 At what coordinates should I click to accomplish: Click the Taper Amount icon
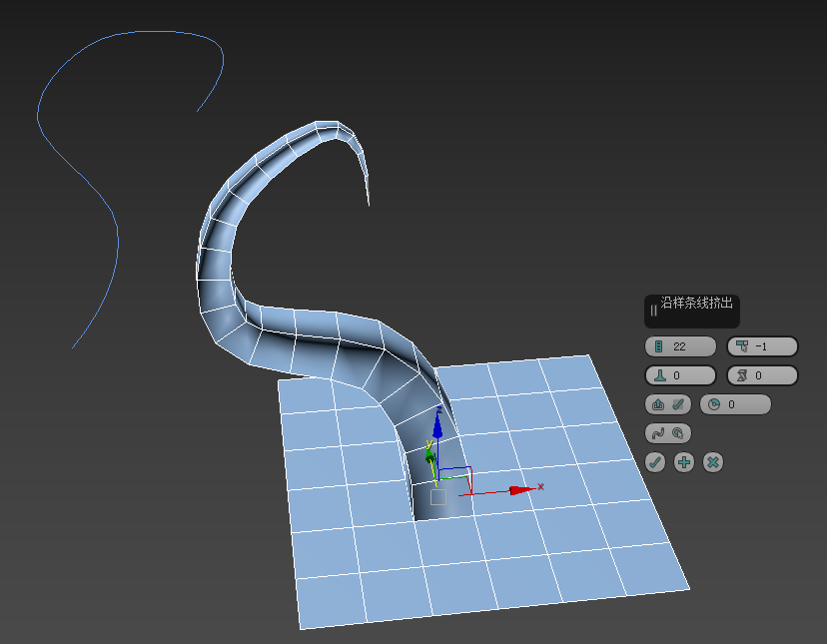click(x=741, y=346)
